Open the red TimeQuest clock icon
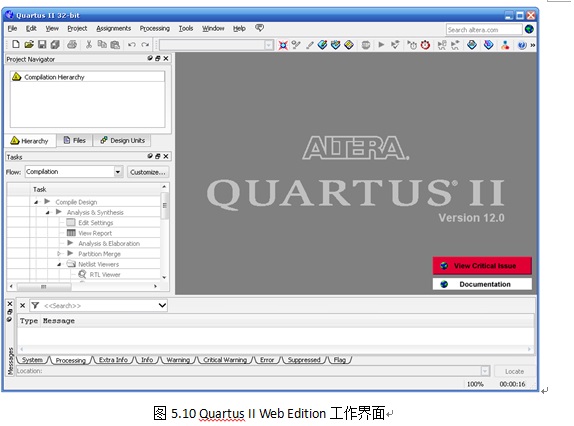The width and height of the screenshot is (574, 426). pos(425,45)
